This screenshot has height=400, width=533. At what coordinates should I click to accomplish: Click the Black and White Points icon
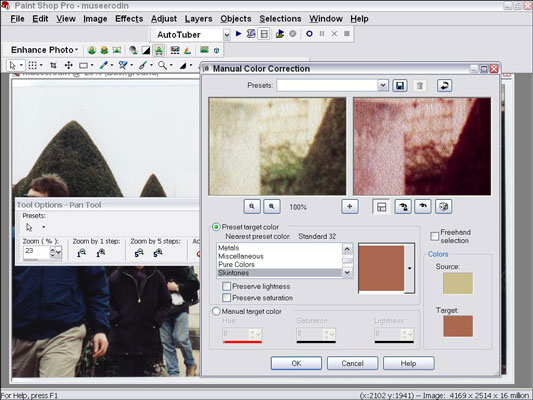click(x=146, y=50)
